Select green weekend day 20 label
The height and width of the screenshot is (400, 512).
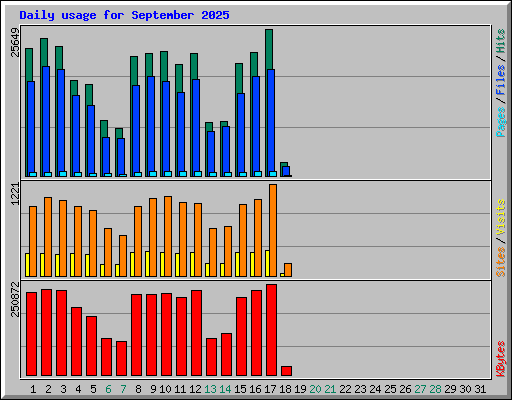click(x=315, y=389)
